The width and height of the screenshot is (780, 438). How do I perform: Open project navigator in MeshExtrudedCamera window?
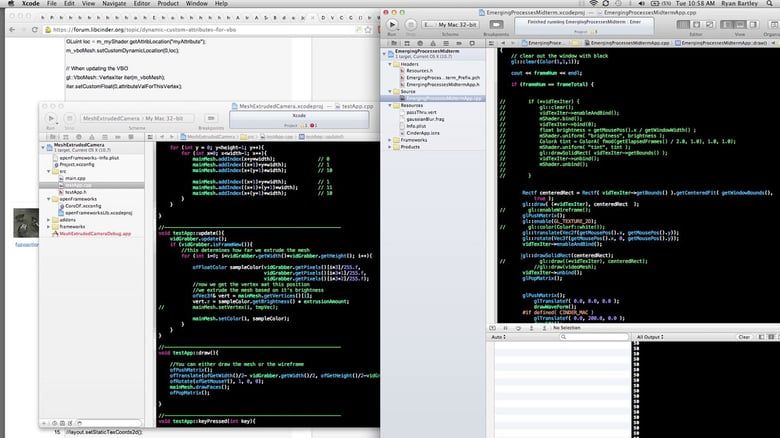53,137
